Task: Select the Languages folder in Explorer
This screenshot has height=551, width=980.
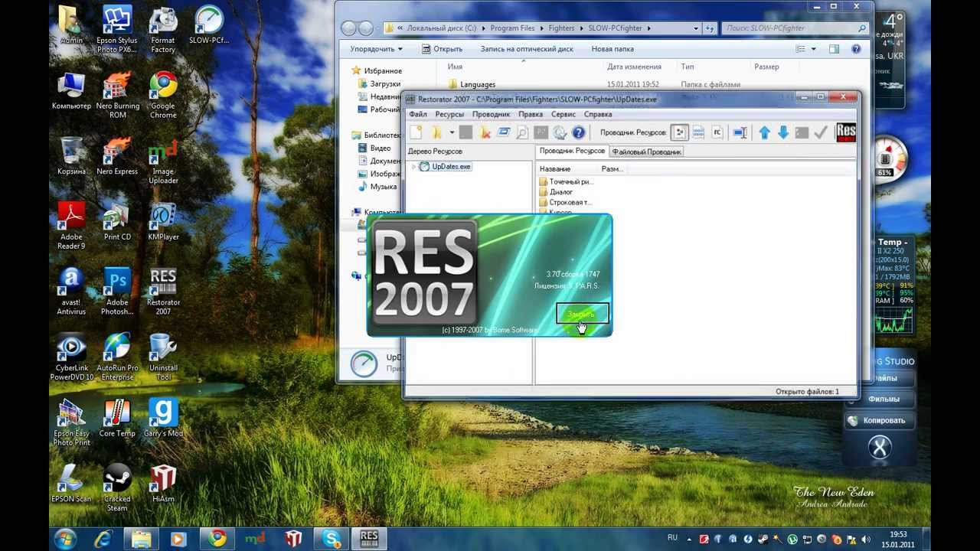Action: tap(472, 84)
